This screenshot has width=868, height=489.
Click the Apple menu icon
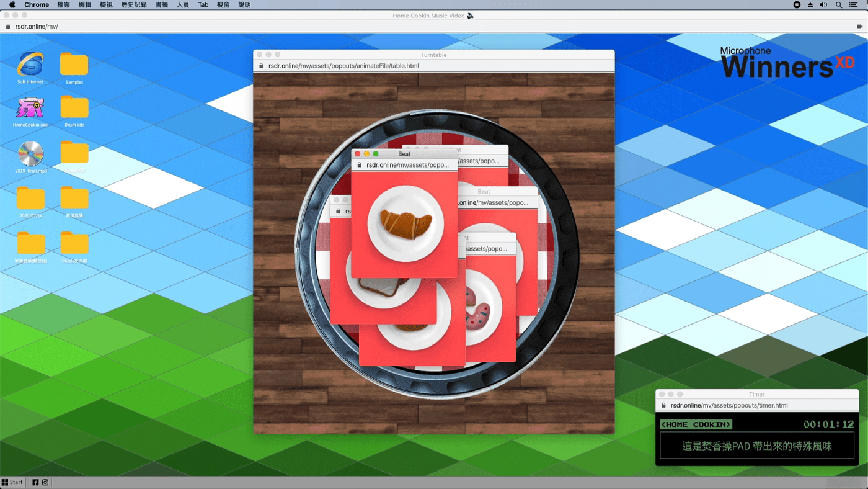[12, 4]
